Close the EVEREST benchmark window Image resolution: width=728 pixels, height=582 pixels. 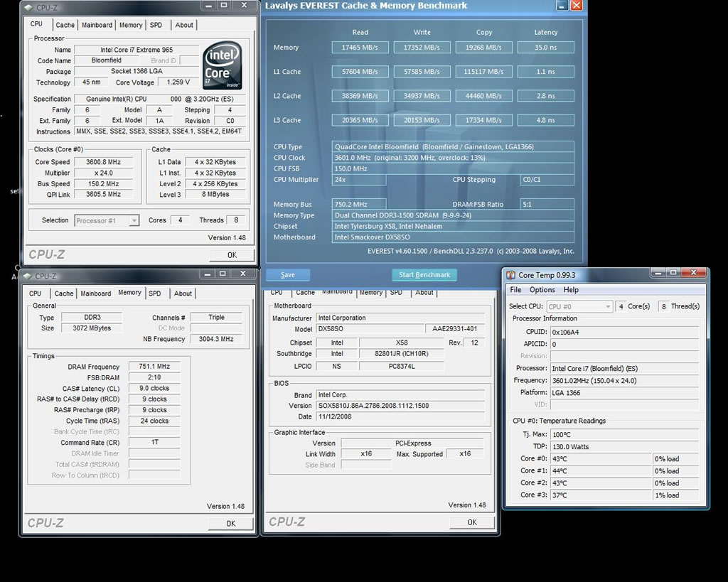click(576, 6)
